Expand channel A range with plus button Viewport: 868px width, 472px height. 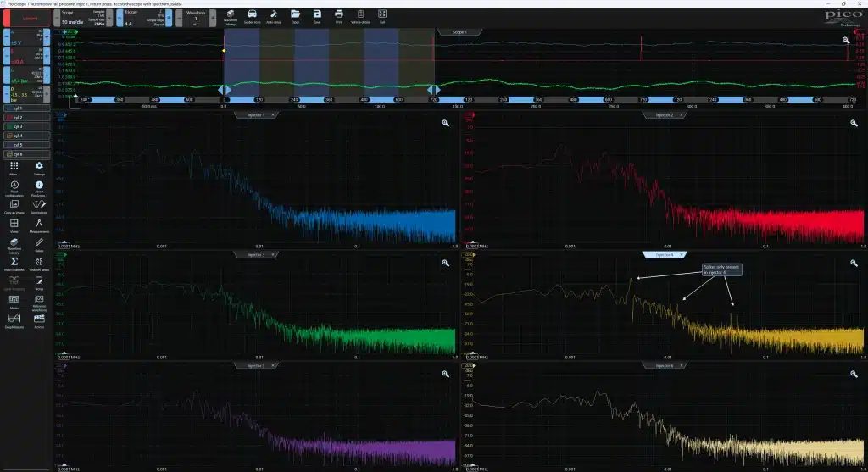click(x=47, y=37)
